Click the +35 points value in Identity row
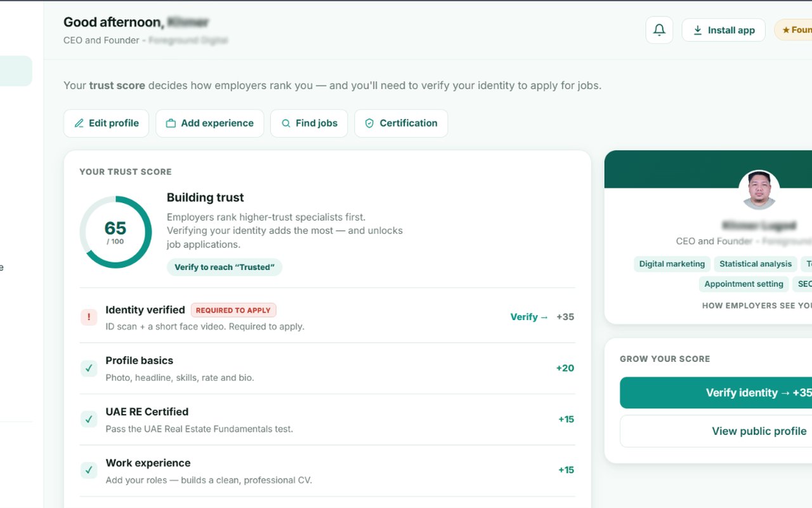The image size is (812, 508). point(565,317)
